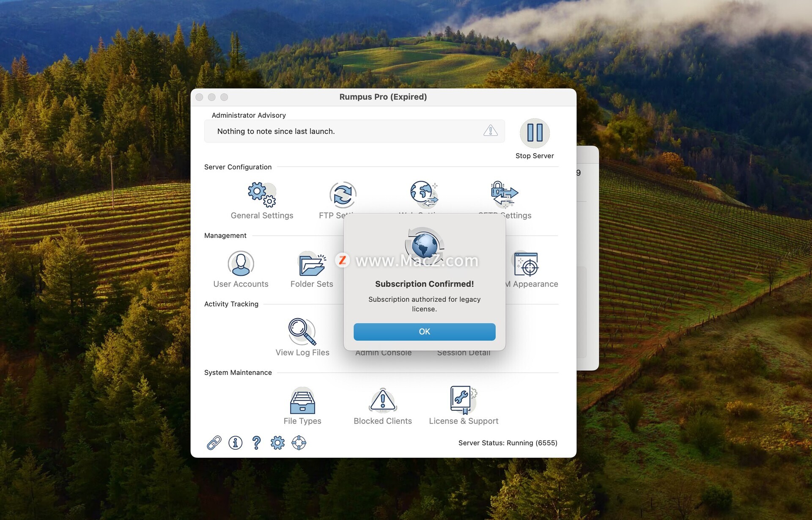Open FTP Settings sync icon
This screenshot has height=520, width=812.
tap(343, 195)
